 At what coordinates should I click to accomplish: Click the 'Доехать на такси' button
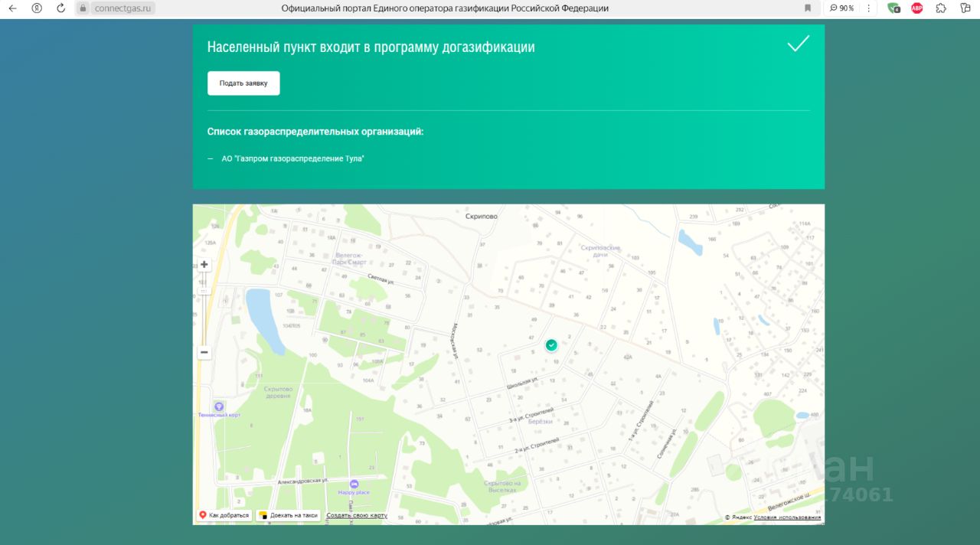[x=288, y=516]
